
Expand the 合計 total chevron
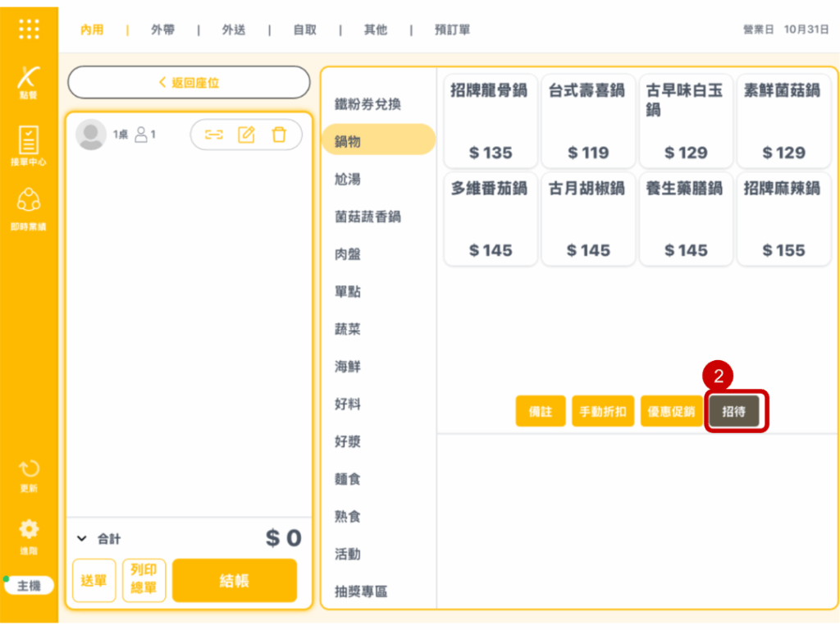click(x=81, y=539)
